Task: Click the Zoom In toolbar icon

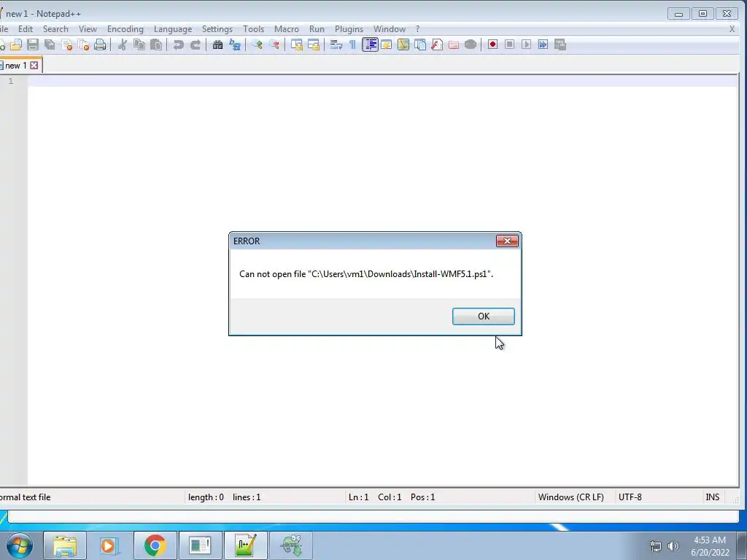Action: (x=258, y=44)
